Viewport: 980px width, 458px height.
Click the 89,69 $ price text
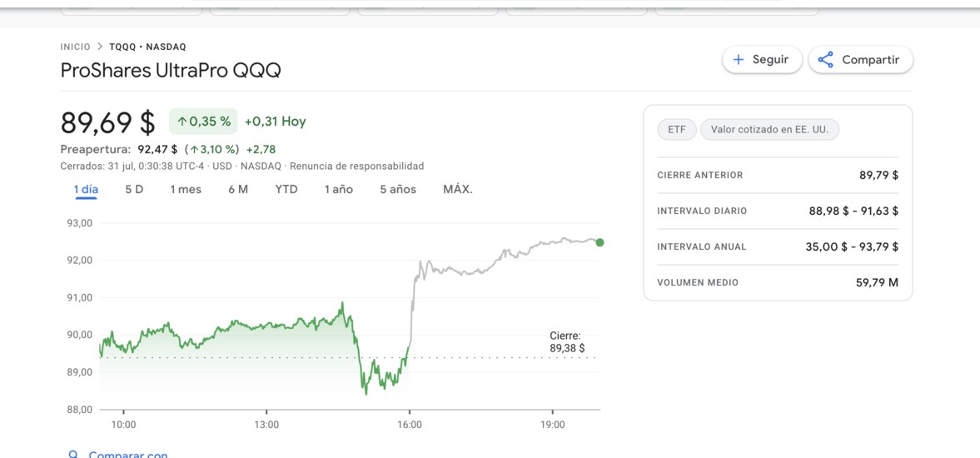[107, 122]
